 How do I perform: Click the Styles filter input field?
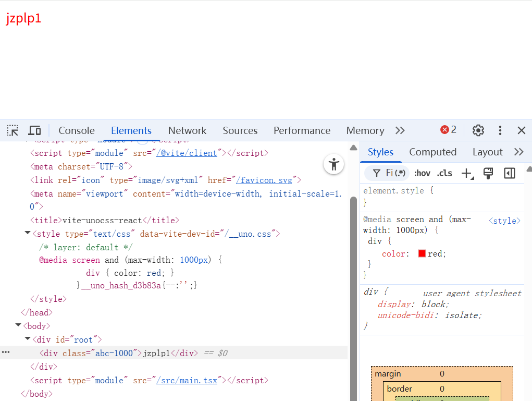click(x=387, y=173)
